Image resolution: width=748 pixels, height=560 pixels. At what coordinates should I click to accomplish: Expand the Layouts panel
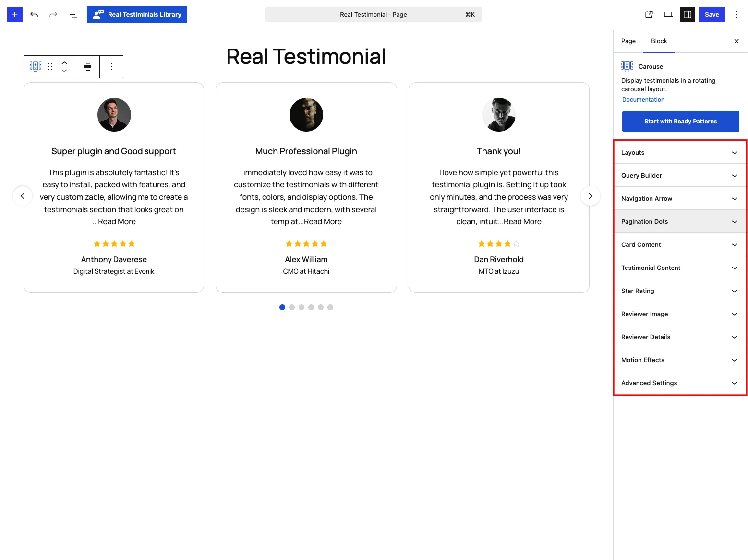point(680,153)
